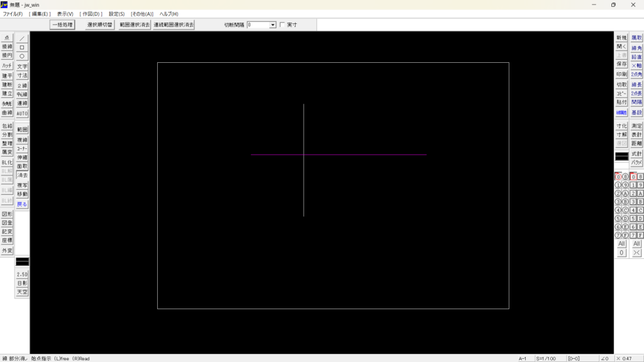Open the ファイル(F) menu
This screenshot has width=644, height=362.
13,14
